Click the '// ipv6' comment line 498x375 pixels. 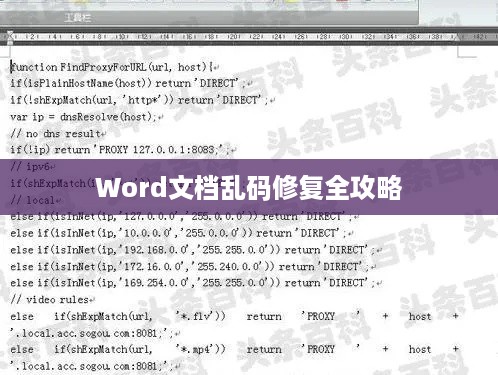coord(33,166)
